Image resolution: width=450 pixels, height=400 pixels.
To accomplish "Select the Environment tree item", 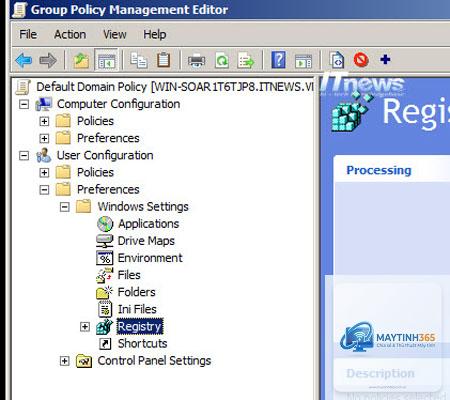I will click(x=150, y=258).
